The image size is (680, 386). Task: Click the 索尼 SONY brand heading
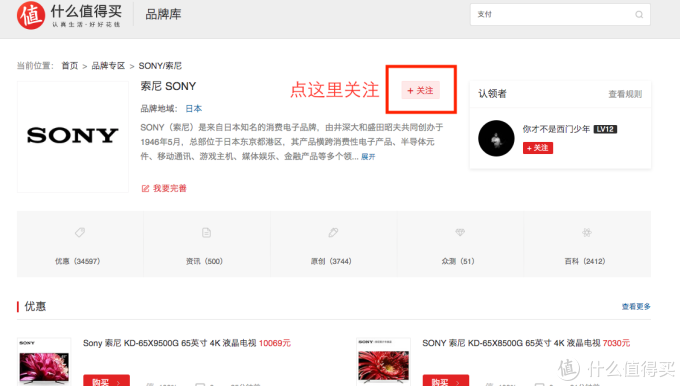[168, 86]
